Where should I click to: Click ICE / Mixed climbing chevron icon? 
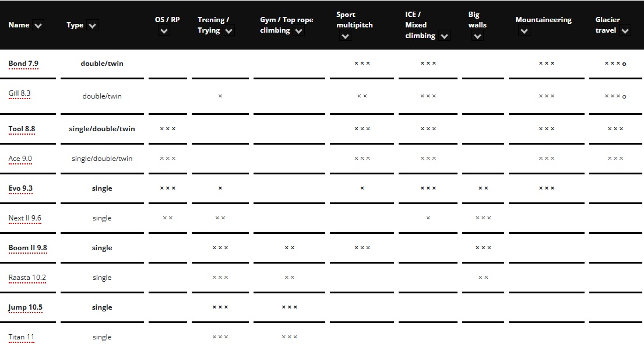click(x=444, y=36)
